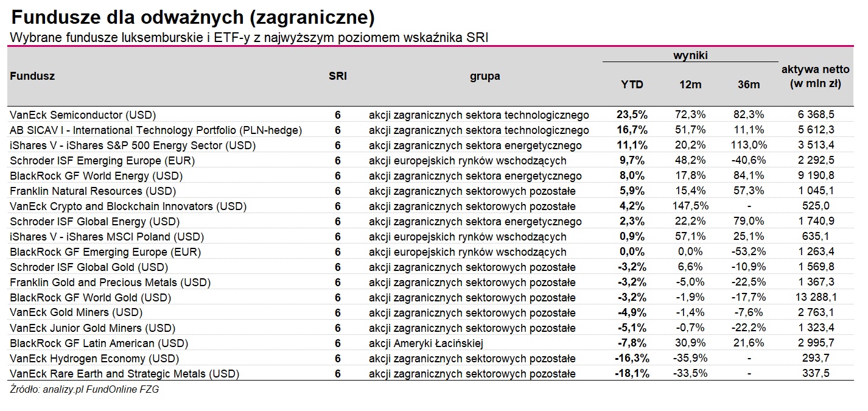Select the iShares MSCI Poland fund name

(107, 237)
